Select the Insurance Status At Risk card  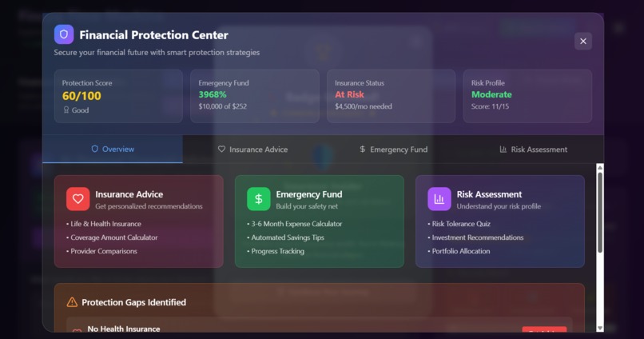[391, 96]
